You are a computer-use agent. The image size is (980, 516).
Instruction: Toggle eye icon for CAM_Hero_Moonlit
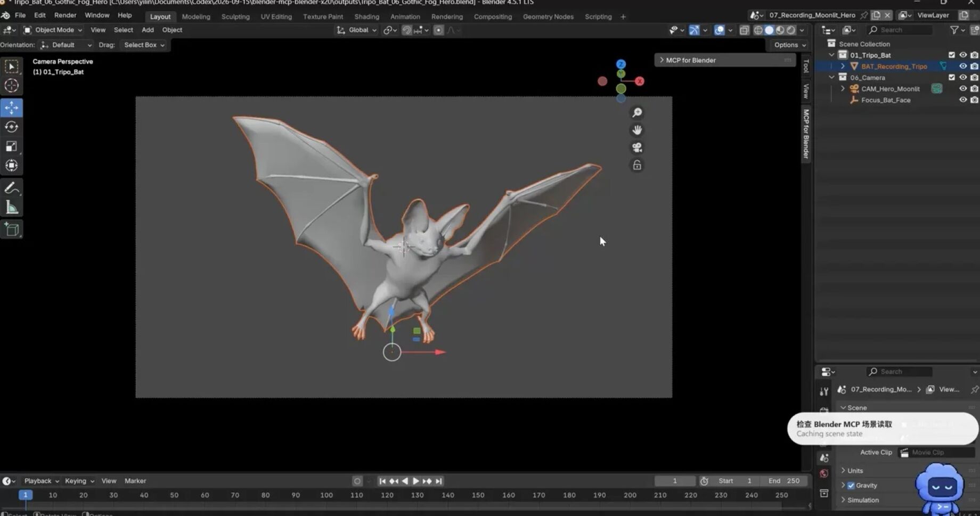tap(963, 88)
